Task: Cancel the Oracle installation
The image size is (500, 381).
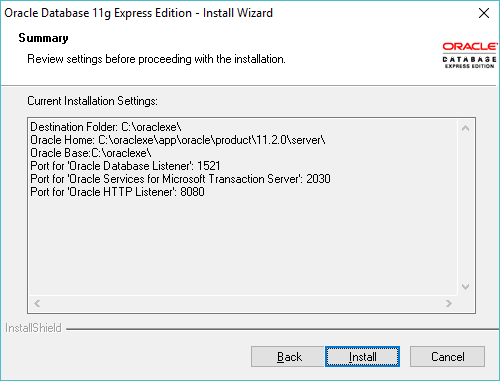Action: [447, 357]
